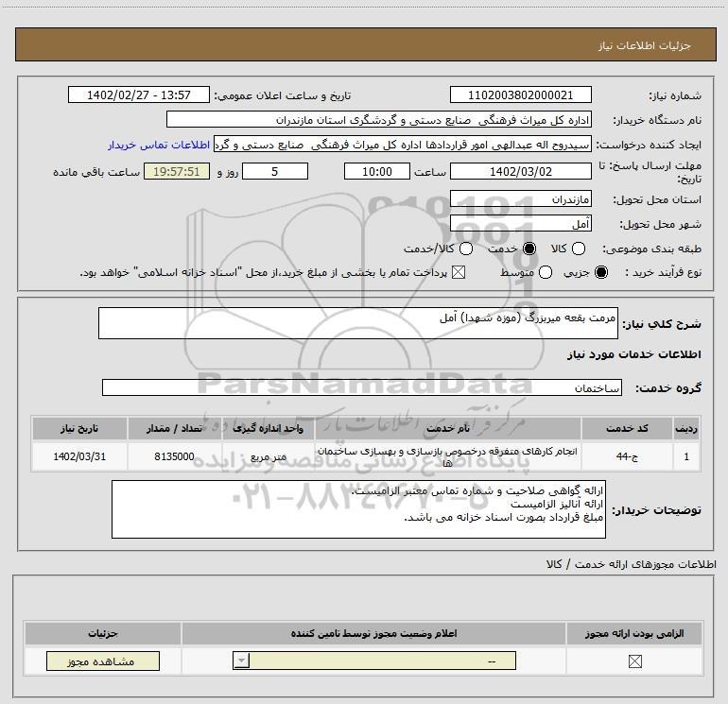This screenshot has width=728, height=704.
Task: Click the deadline time field 10:00
Action: point(377,171)
